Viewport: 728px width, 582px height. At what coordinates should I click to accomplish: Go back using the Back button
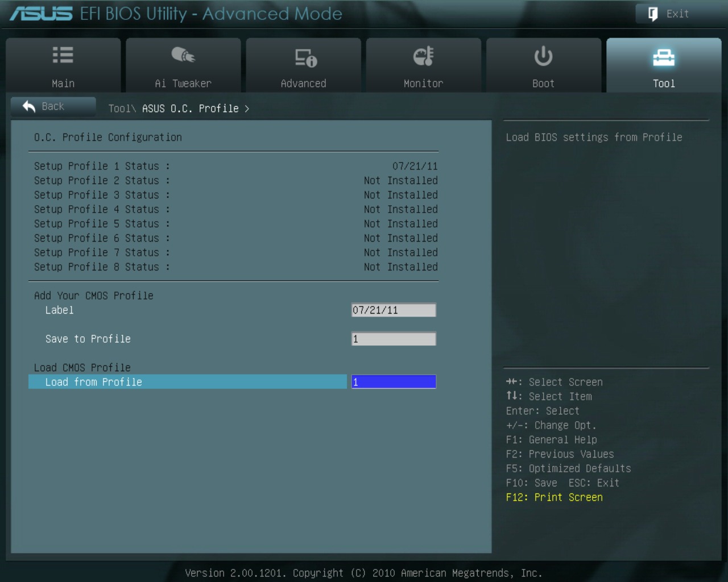53,106
